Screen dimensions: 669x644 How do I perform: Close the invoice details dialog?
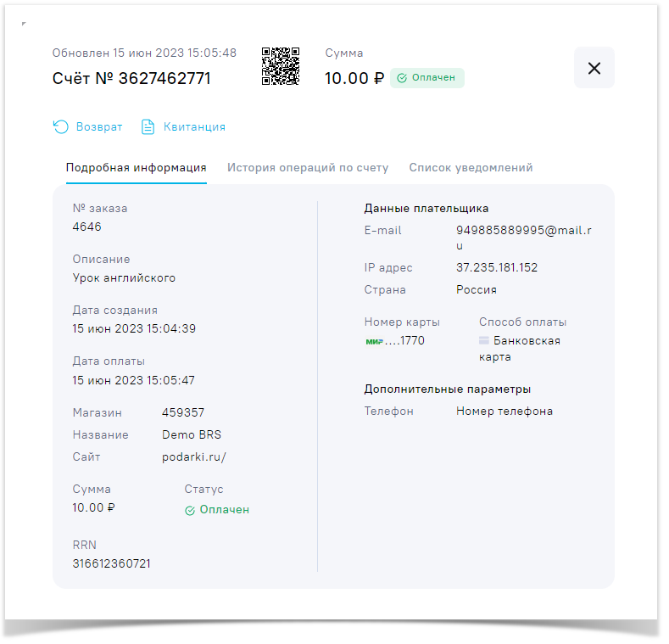coord(594,68)
